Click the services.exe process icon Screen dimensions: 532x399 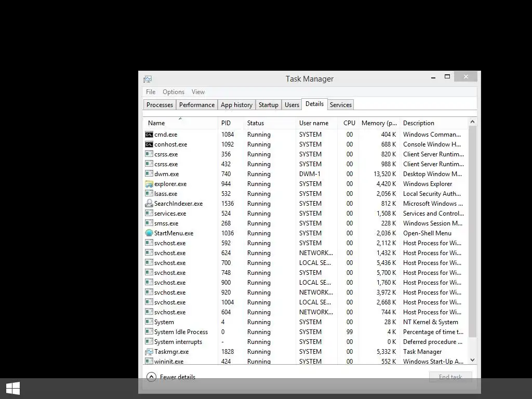(x=149, y=213)
